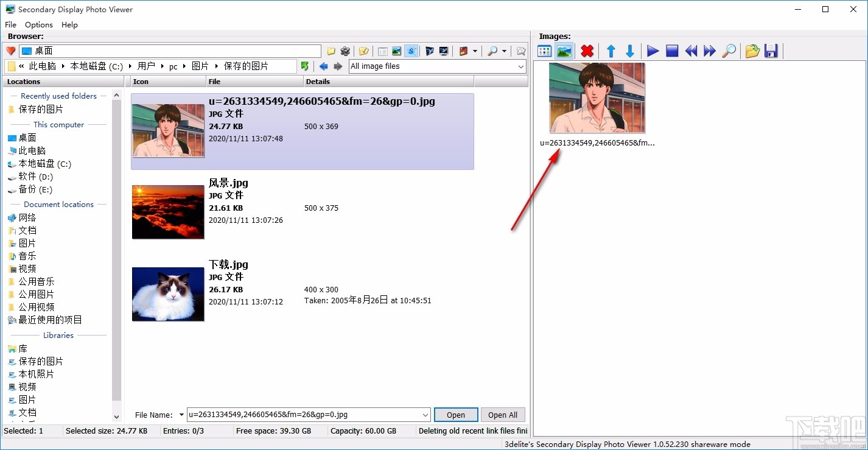Click 图片 segment in the path breadcrumb
Screen dimensions: 868x450
click(200, 66)
